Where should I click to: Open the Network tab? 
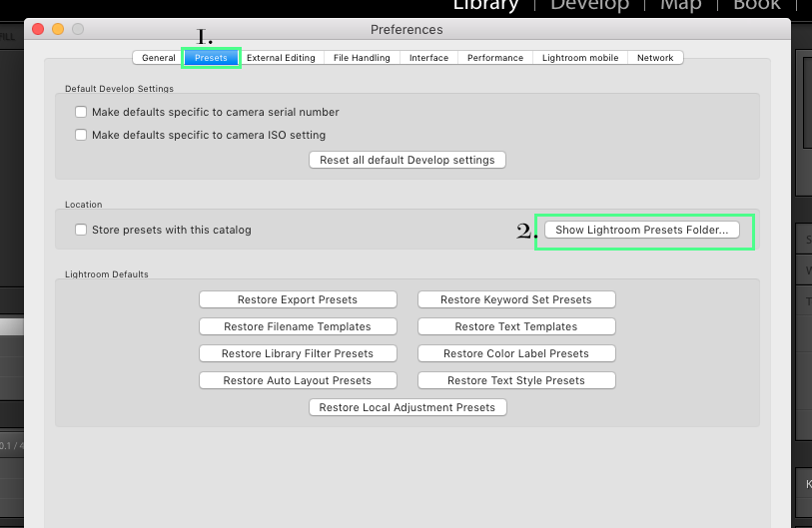(655, 58)
